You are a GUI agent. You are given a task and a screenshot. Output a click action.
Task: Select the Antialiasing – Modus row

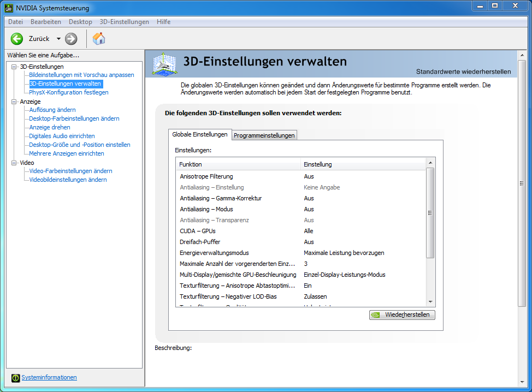[x=301, y=209]
